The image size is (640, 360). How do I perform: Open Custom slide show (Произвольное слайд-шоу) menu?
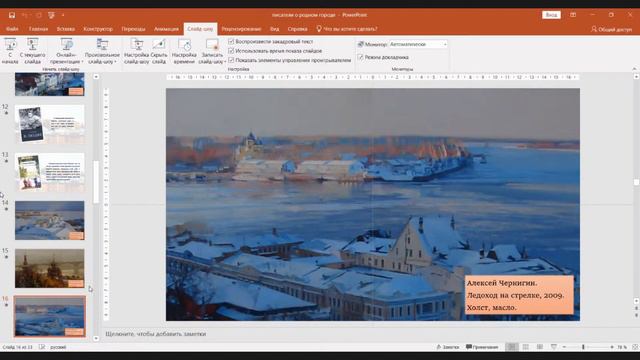point(102,51)
